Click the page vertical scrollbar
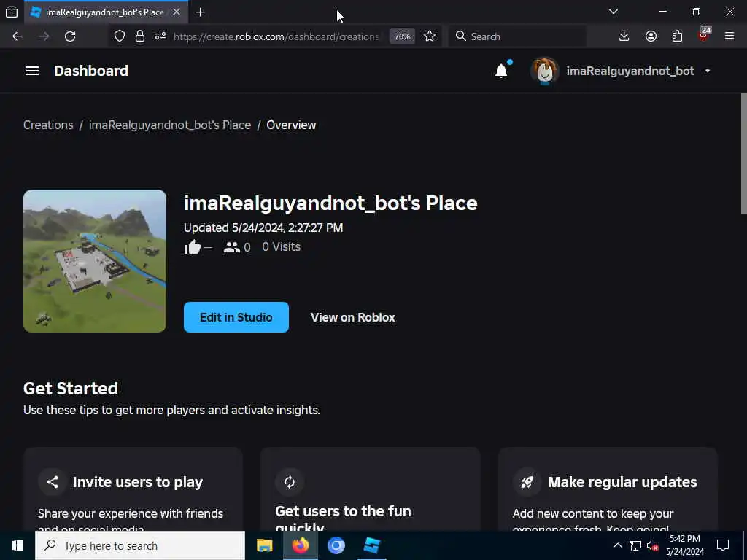Screen dimensions: 747x560 743,153
